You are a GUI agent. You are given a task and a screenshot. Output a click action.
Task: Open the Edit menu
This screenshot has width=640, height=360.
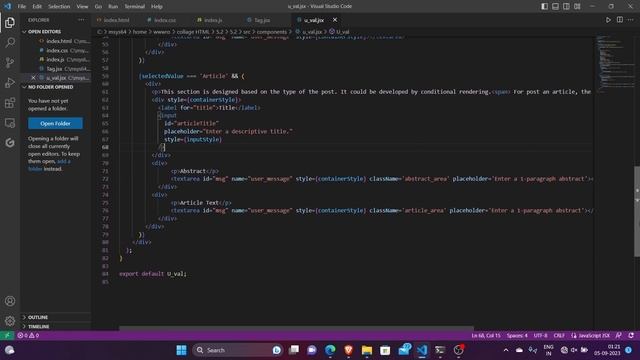(37, 6)
